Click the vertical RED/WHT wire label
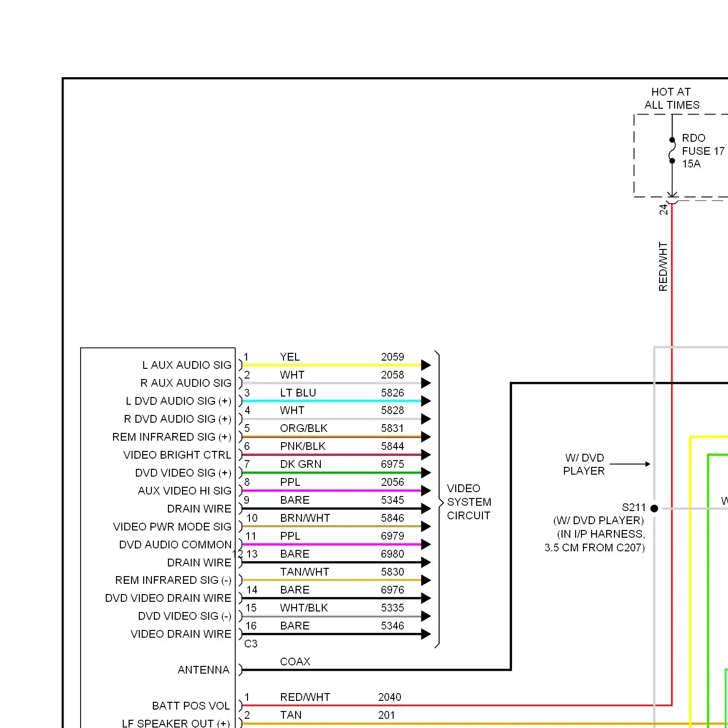 coord(663,266)
